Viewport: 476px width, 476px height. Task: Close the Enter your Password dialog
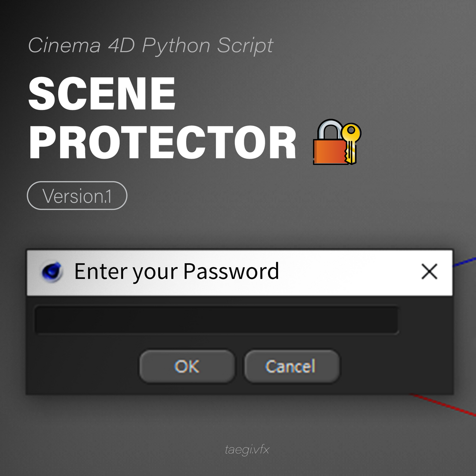coord(429,272)
